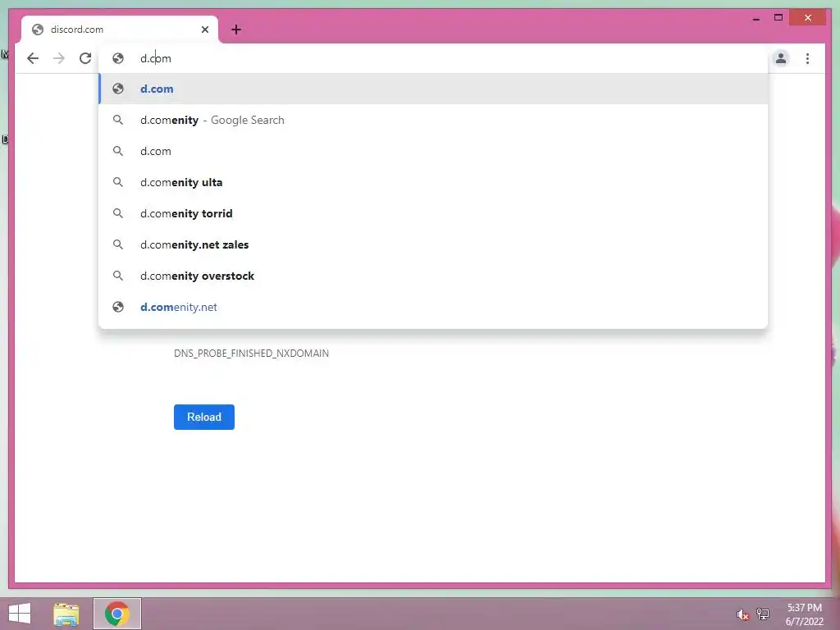Go back using the browser back arrow
This screenshot has width=840, height=630.
point(33,58)
